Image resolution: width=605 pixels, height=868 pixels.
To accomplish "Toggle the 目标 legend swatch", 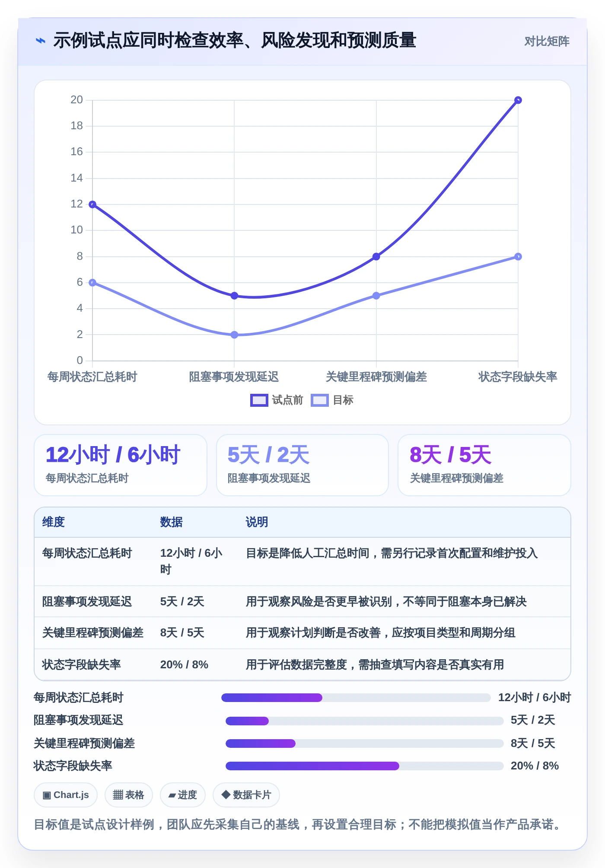I will (320, 400).
